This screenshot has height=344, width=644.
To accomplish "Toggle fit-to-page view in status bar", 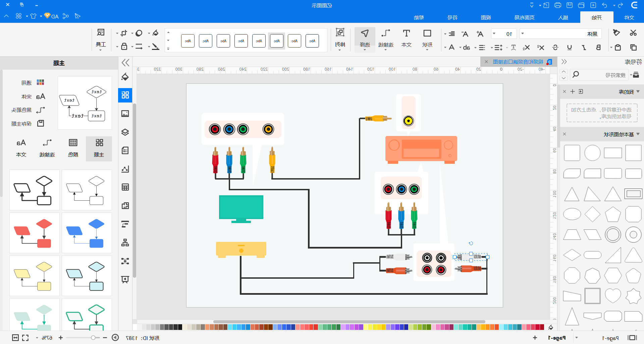I will tap(15, 338).
